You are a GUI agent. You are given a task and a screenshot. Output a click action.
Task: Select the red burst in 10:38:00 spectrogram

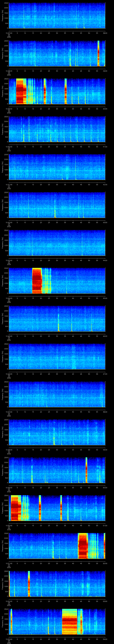coord(98,54)
